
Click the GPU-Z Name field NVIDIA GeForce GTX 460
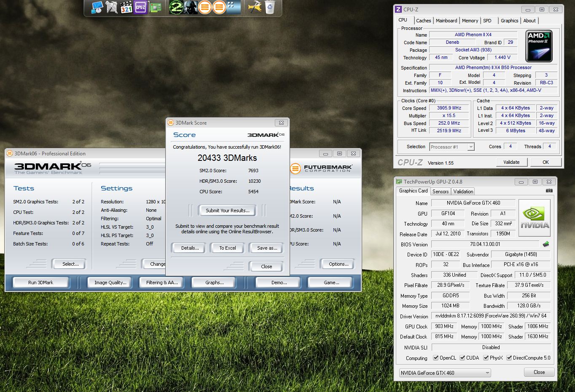click(473, 203)
